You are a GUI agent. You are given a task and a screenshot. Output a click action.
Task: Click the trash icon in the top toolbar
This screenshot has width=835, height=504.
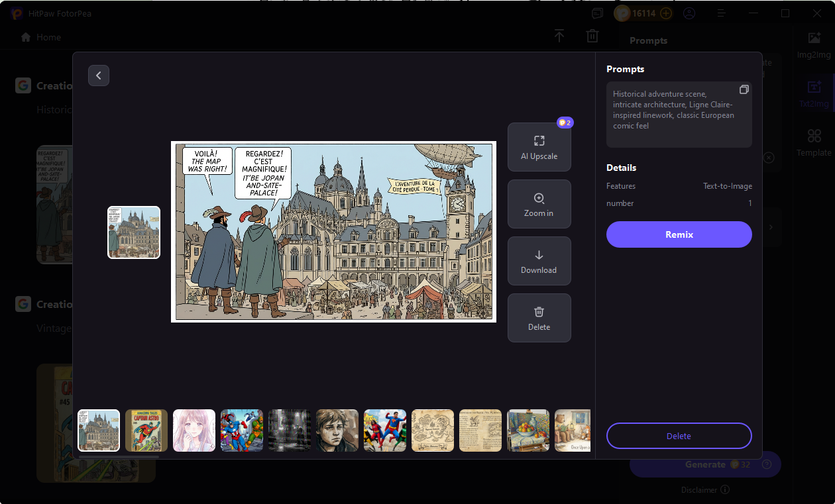[x=592, y=36]
